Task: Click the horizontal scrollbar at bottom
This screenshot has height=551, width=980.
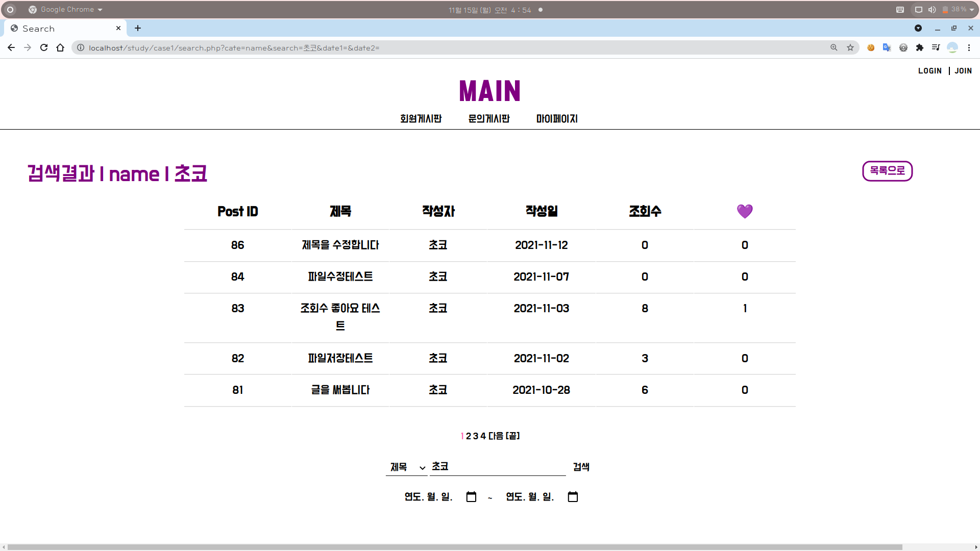Action: pos(454,547)
